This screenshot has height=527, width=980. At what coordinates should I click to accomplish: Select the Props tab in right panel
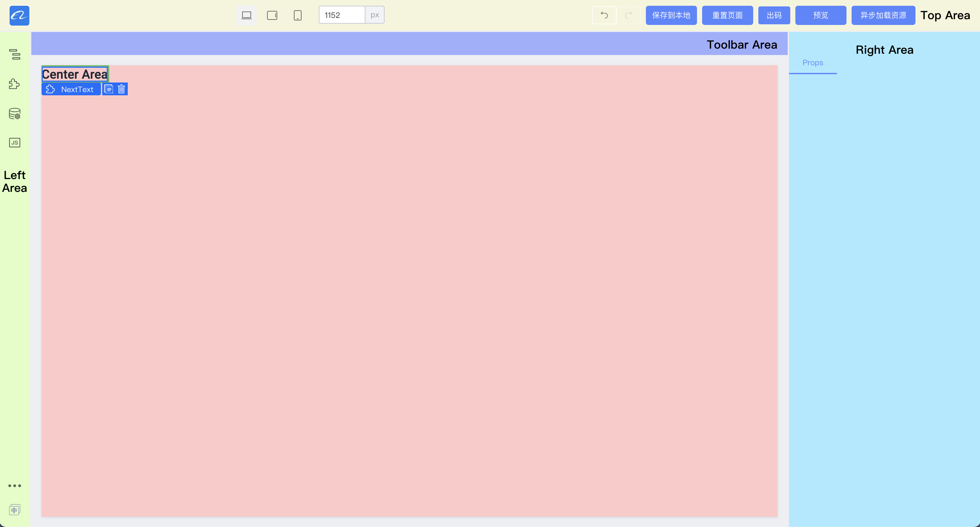coord(813,63)
